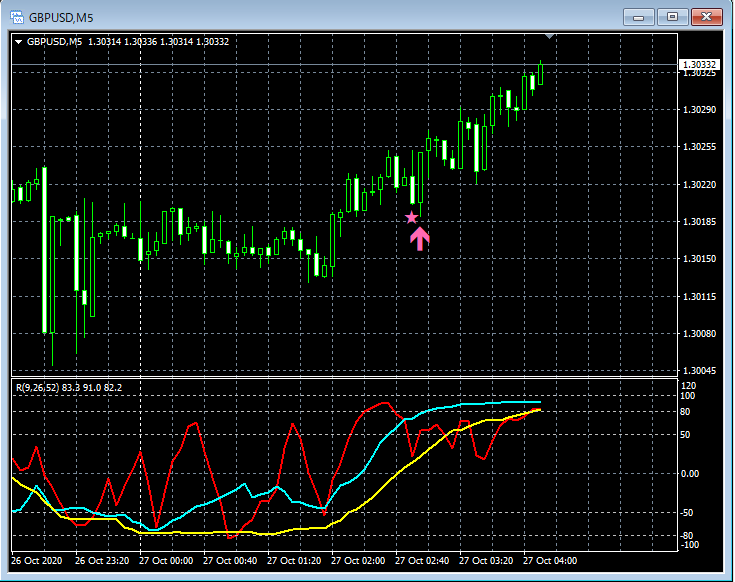
Task: Click the 27 Oct 02:40 time label
Action: click(422, 561)
